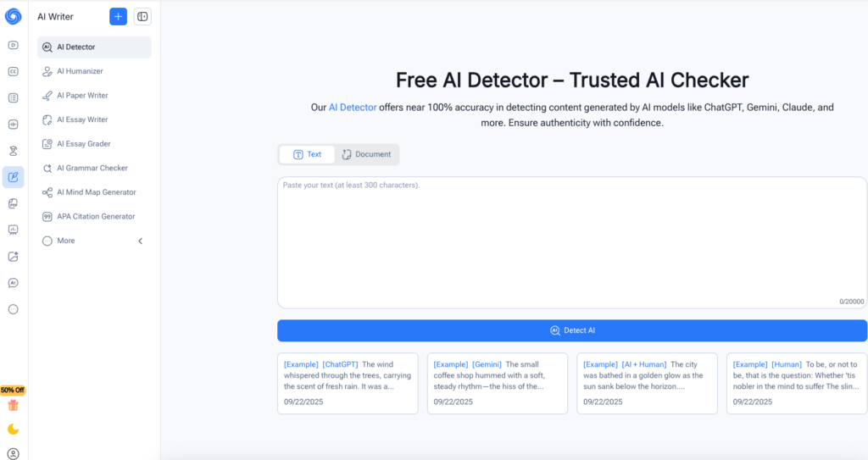Click the AI Paper Writer pen icon
The width and height of the screenshot is (868, 460).
coord(47,96)
